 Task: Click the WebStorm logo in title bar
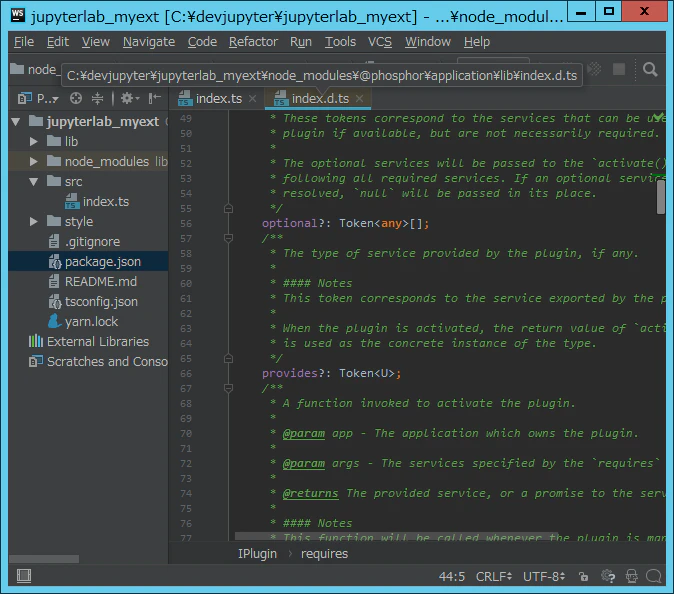pos(18,15)
